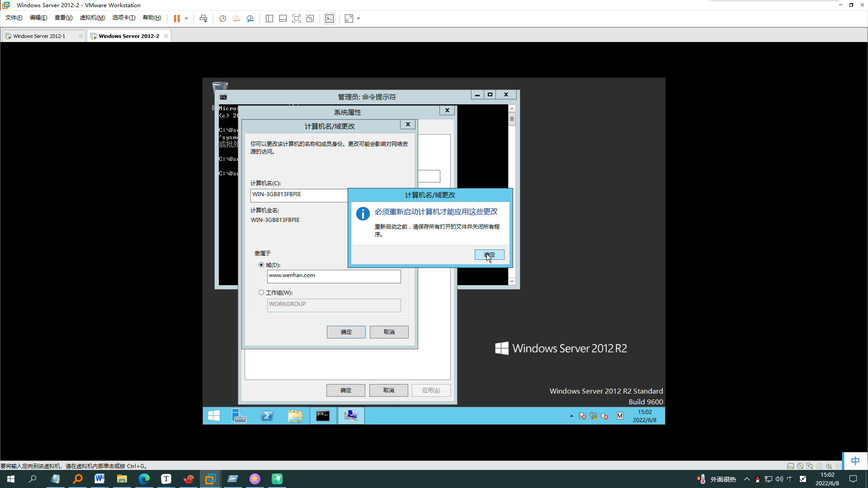This screenshot has width=868, height=488.
Task: Open Server Manager in guest taskbar
Action: (x=239, y=416)
